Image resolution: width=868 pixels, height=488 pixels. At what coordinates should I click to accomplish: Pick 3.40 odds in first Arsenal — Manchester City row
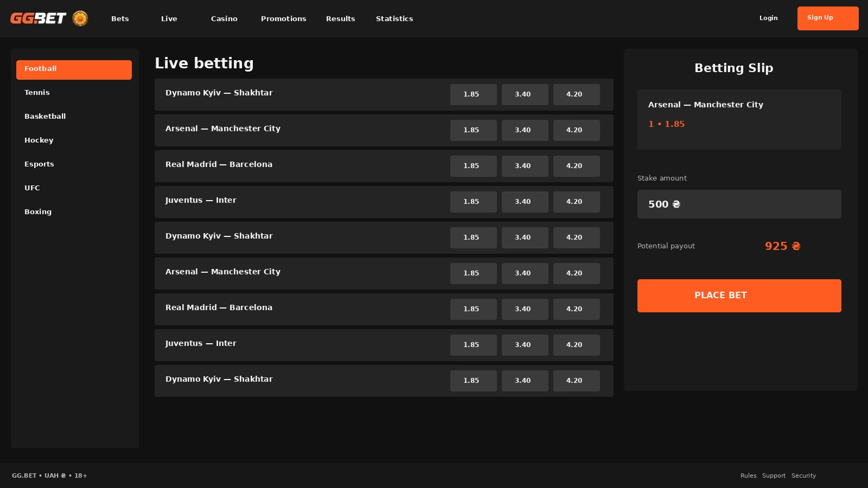[x=525, y=130]
